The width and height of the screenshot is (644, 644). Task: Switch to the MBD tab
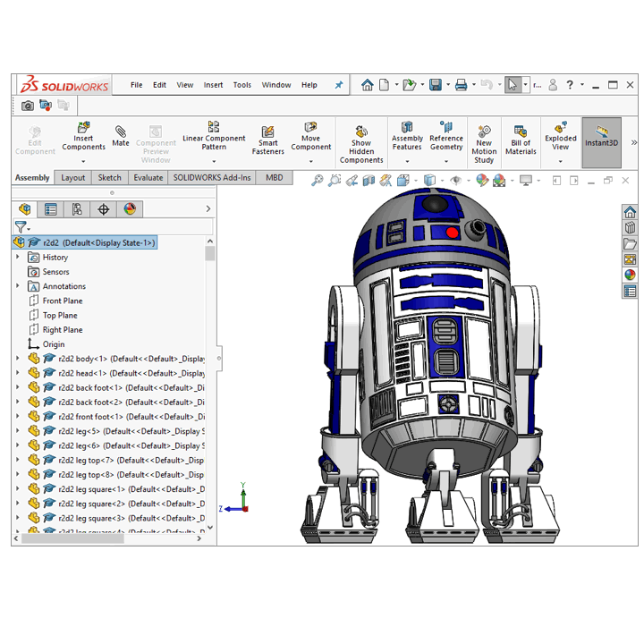pos(274,178)
